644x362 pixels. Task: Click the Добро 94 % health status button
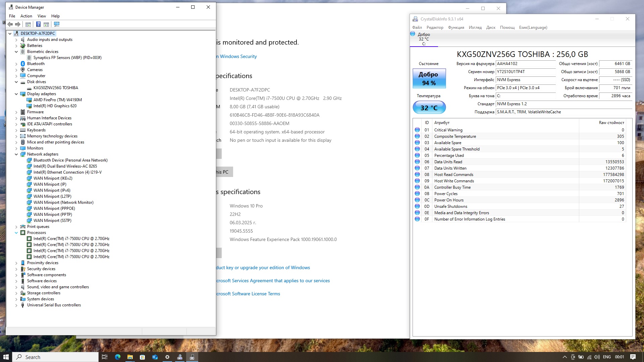tap(429, 78)
